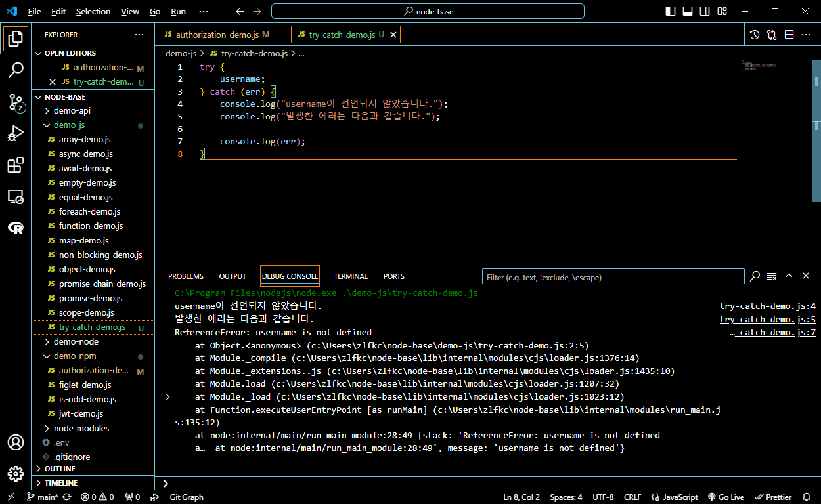Click the debug console filter field
Viewport: 821px width, 504px height.
613,277
